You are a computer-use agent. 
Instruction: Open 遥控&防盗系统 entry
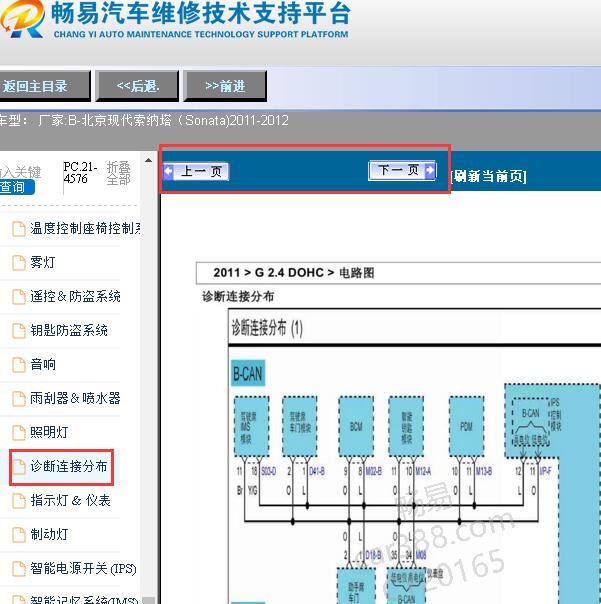pos(76,296)
